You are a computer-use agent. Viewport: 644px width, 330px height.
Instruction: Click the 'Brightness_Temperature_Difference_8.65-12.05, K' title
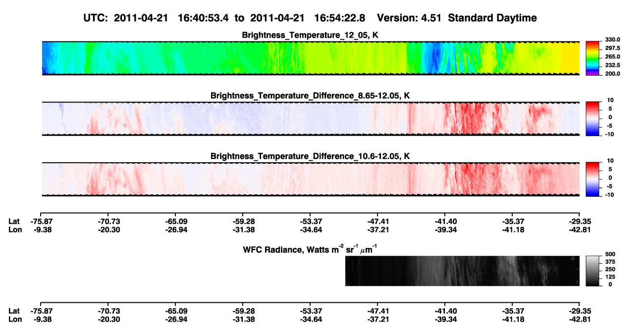[x=311, y=95]
